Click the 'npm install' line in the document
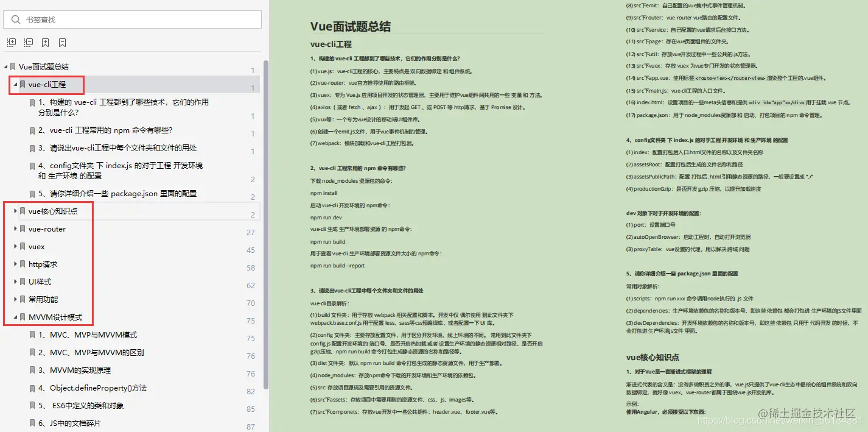The height and width of the screenshot is (432, 868). coord(324,193)
